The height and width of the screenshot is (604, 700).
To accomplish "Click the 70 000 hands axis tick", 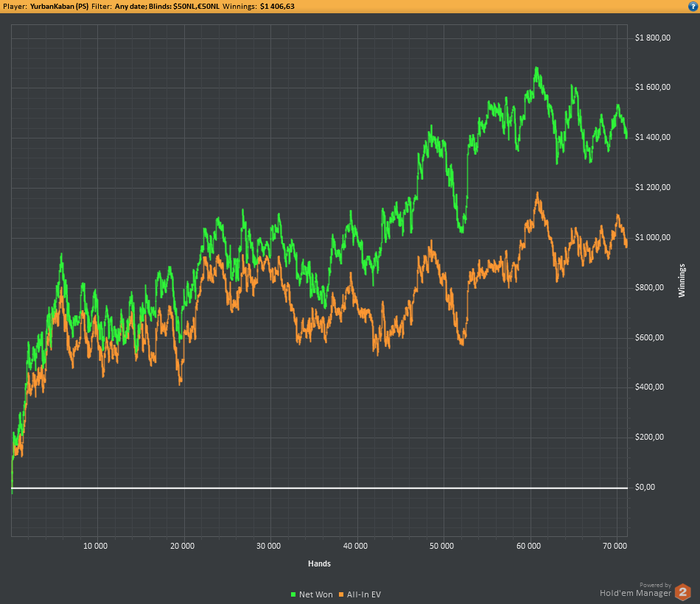I will (x=615, y=546).
